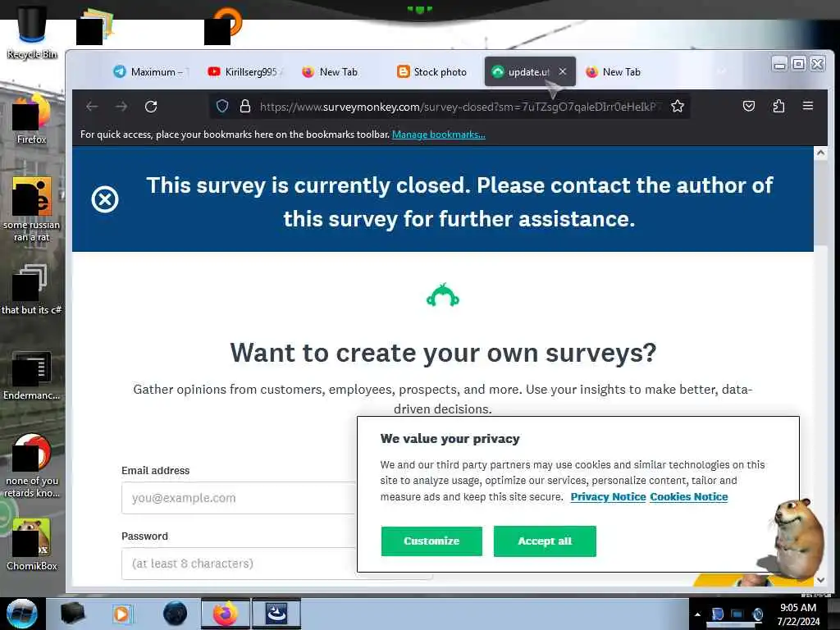Click the blue taskbar app beside Firefox

coord(276,614)
